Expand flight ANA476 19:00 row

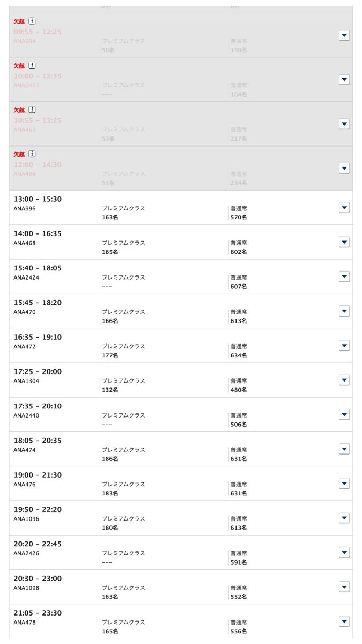coord(344,484)
